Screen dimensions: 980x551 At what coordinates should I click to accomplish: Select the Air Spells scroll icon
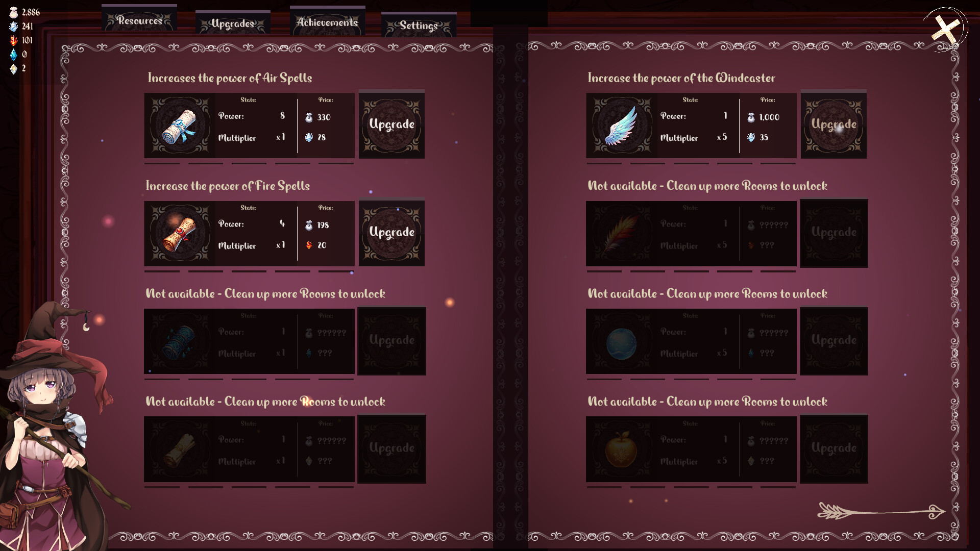[x=178, y=126]
